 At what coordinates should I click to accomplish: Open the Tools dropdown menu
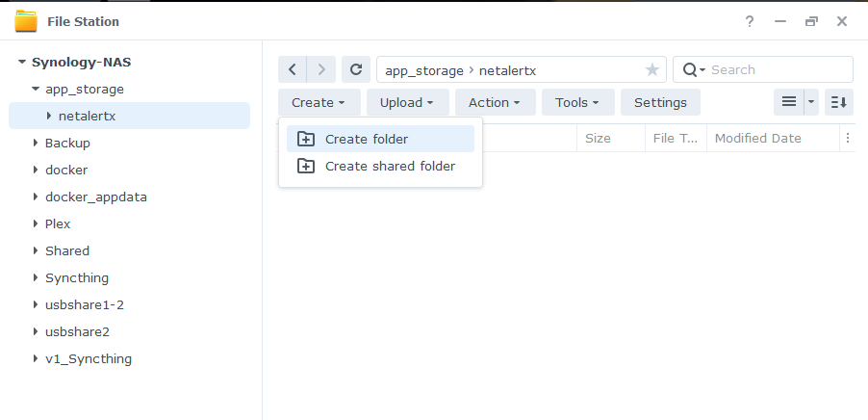pyautogui.click(x=577, y=102)
